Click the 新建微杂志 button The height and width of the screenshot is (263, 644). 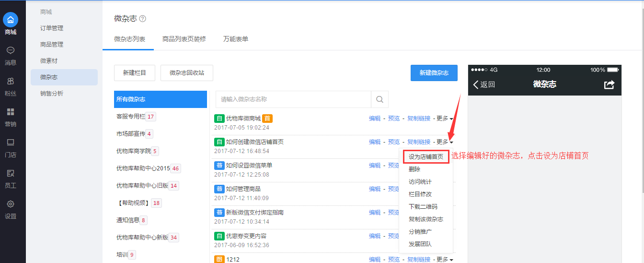[x=434, y=73]
